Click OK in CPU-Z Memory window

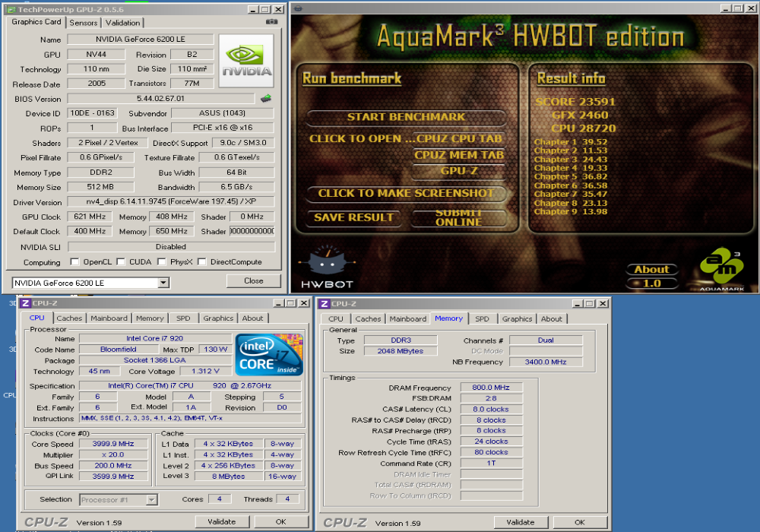click(x=580, y=522)
